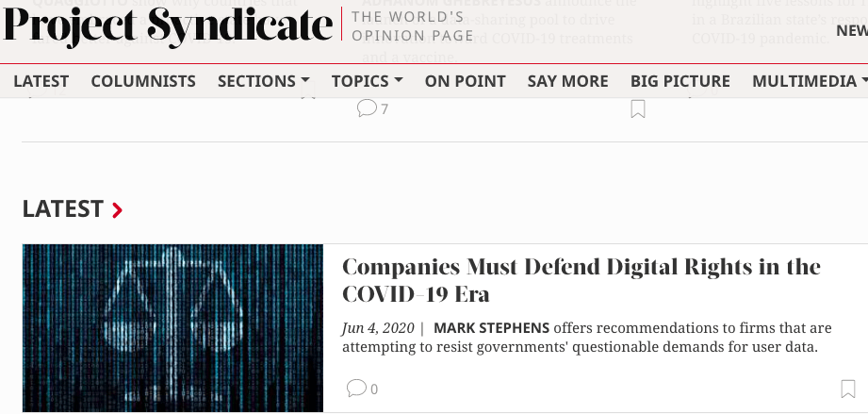Click bookmark icon beside the 7 comments
The width and height of the screenshot is (868, 414).
tap(638, 109)
